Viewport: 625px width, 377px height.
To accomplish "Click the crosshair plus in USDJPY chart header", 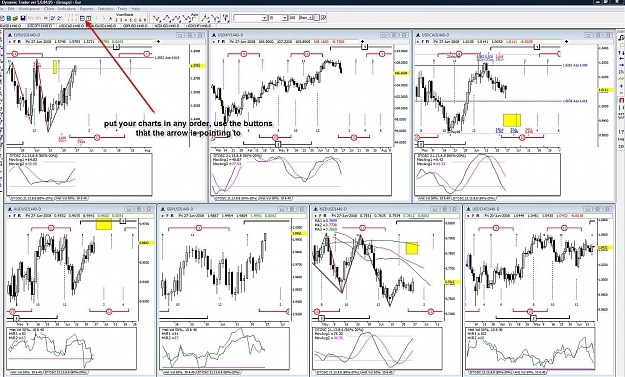I will (x=362, y=41).
